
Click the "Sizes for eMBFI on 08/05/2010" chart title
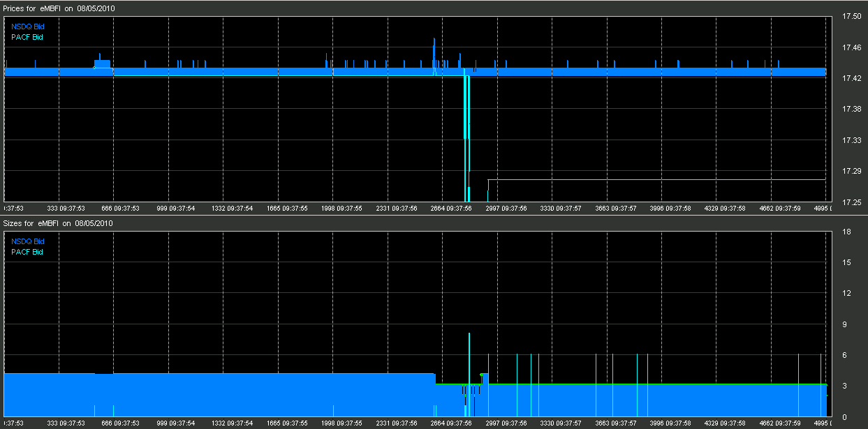coord(59,223)
